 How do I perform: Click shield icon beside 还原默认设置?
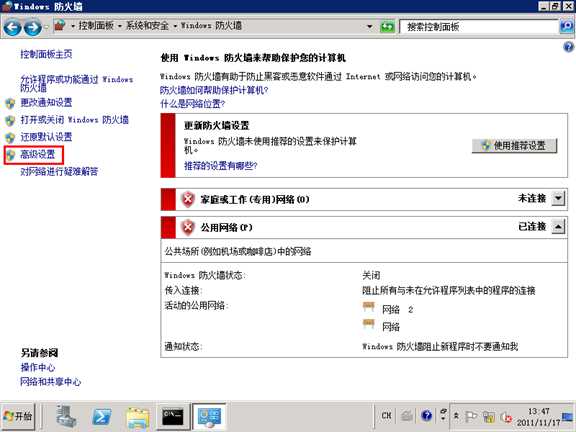(x=10, y=138)
